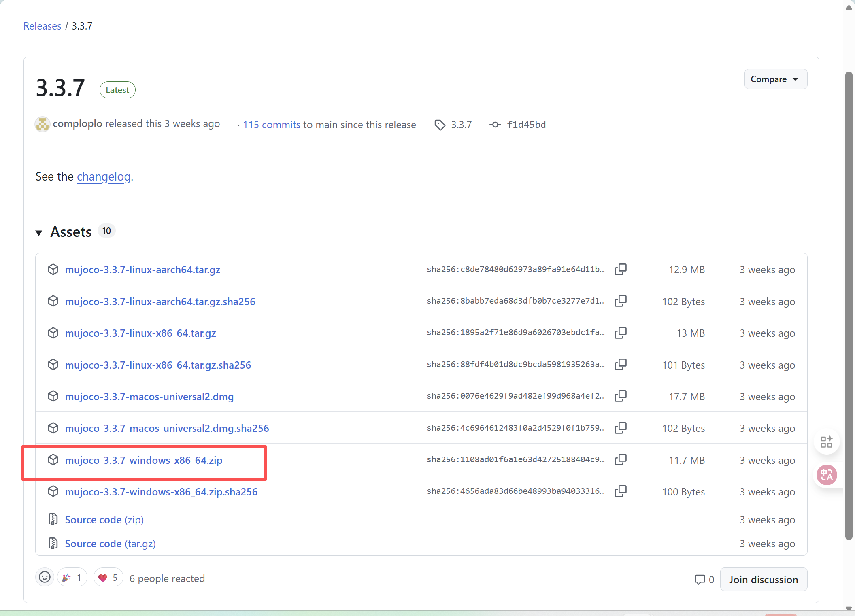Viewport: 855px width, 616px height.
Task: Collapse the Assets section triangle
Action: tap(39, 233)
